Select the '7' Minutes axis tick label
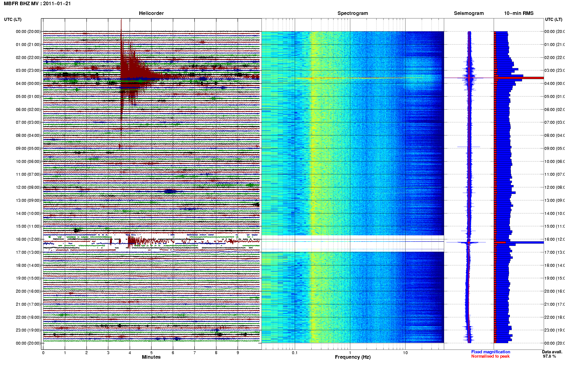Image resolution: width=588 pixels, height=368 pixels. [195, 353]
